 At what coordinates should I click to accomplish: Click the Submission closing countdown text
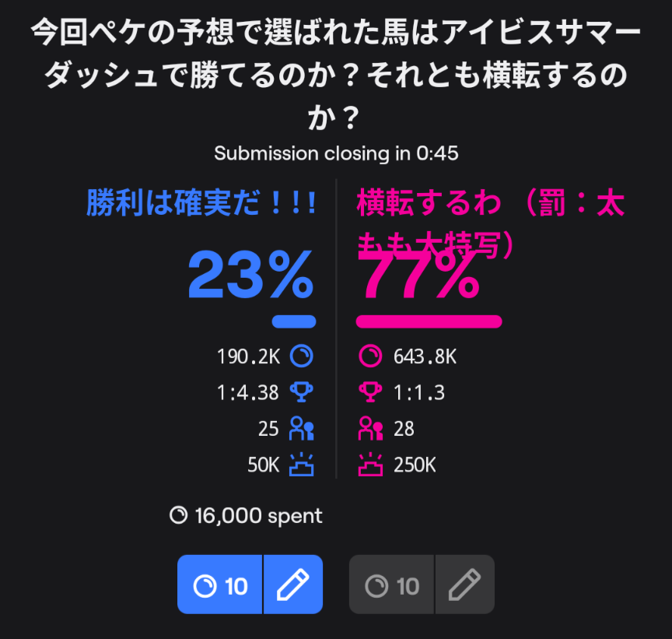336,153
